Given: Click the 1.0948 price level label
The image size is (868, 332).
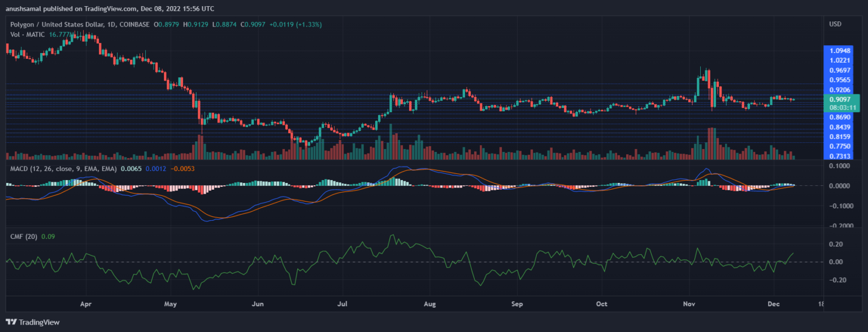Looking at the screenshot, I should pos(840,50).
